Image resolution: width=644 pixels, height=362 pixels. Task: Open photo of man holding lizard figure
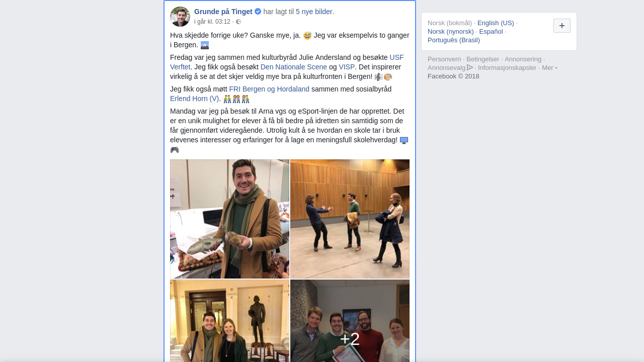pyautogui.click(x=229, y=219)
